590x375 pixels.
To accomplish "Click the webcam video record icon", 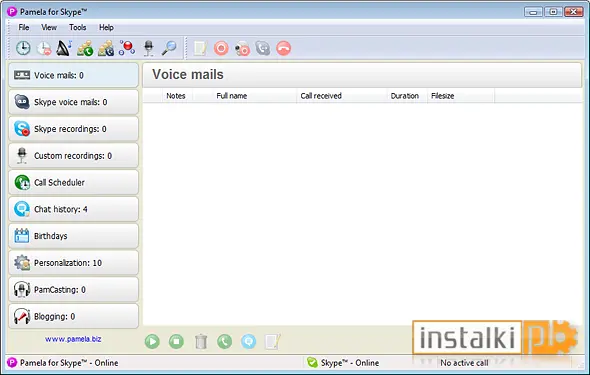I will tap(242, 49).
